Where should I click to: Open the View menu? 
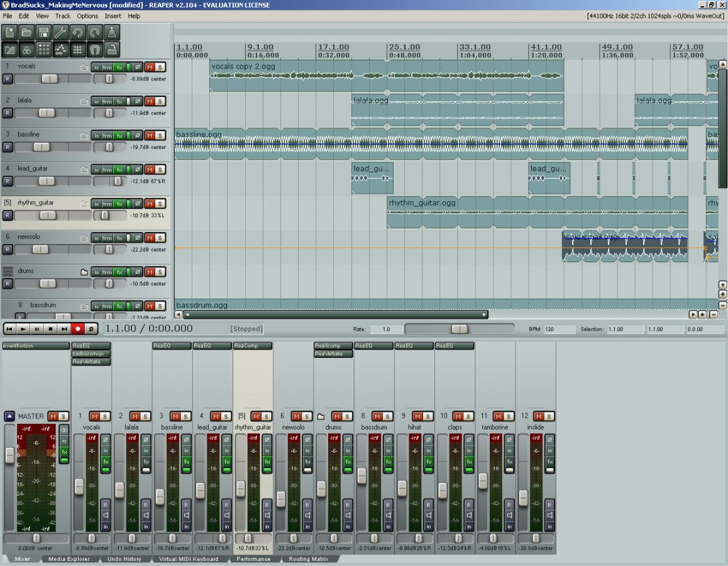[42, 16]
